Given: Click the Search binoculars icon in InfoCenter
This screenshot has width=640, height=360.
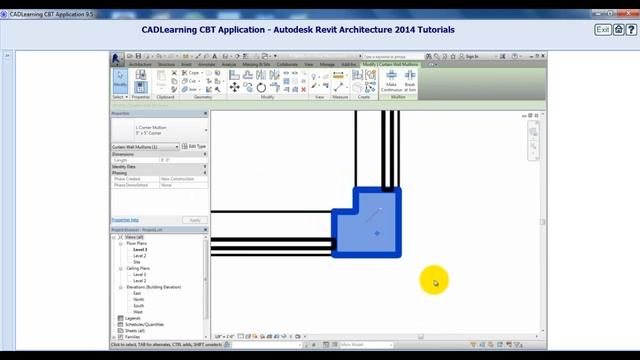Looking at the screenshot, I should point(428,56).
